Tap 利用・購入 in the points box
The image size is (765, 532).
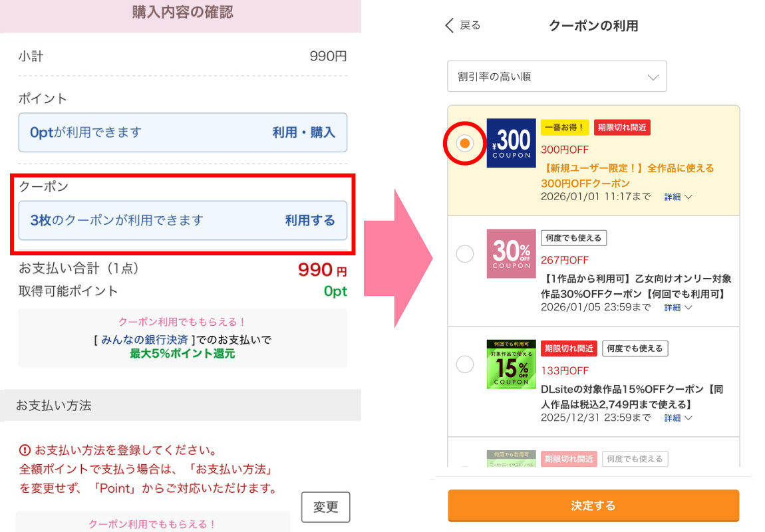[x=303, y=132]
